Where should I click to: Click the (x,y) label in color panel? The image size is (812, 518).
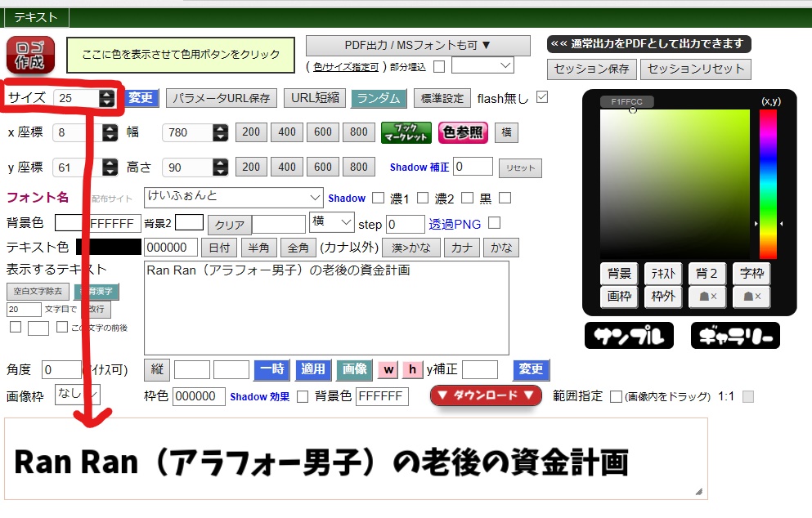point(770,101)
